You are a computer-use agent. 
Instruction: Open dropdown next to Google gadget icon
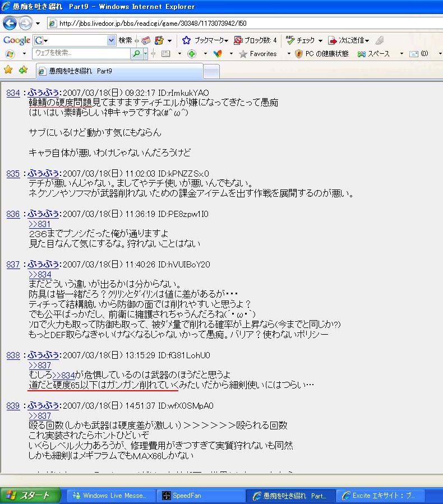(169, 40)
